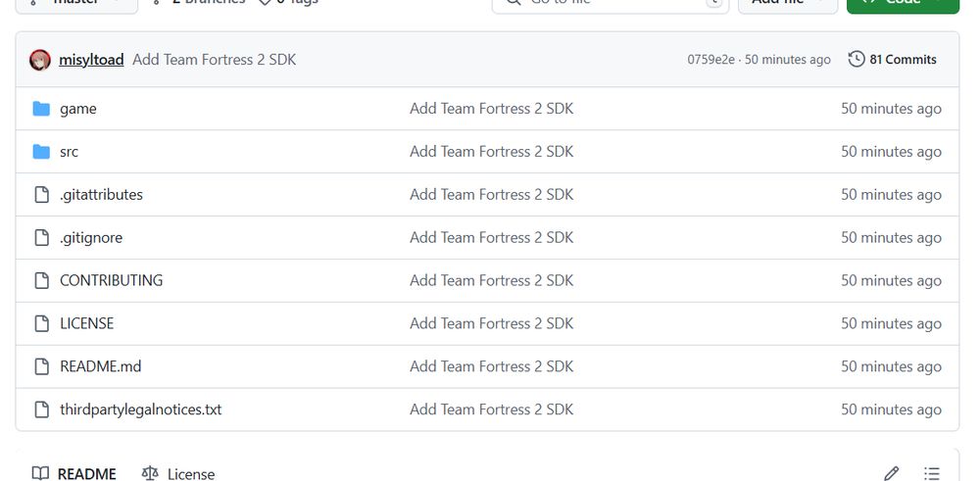Open commit message in the LICENSE row
Screen dimensions: 980x481
[491, 323]
